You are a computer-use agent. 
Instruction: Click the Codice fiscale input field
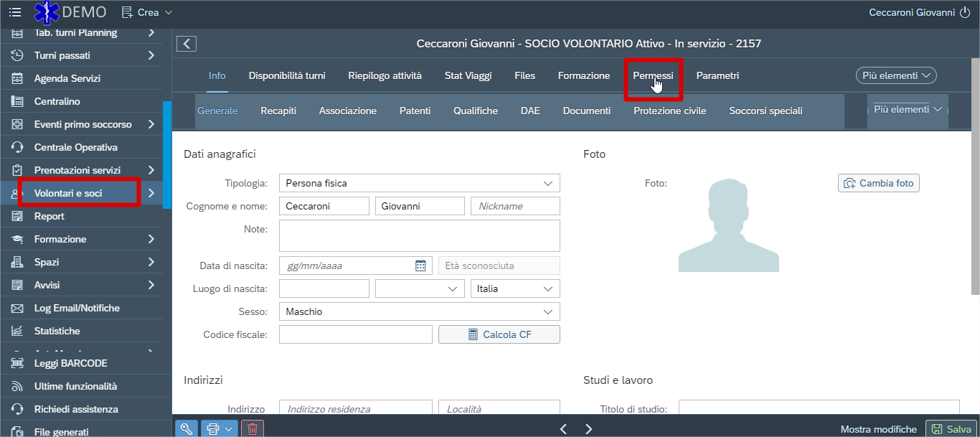356,334
